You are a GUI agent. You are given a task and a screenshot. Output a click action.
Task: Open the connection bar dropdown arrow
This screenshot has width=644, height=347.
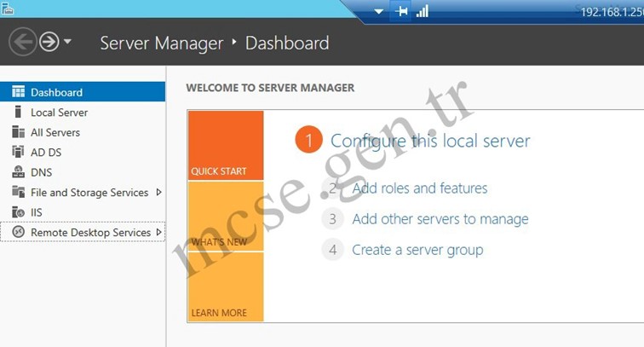[379, 11]
